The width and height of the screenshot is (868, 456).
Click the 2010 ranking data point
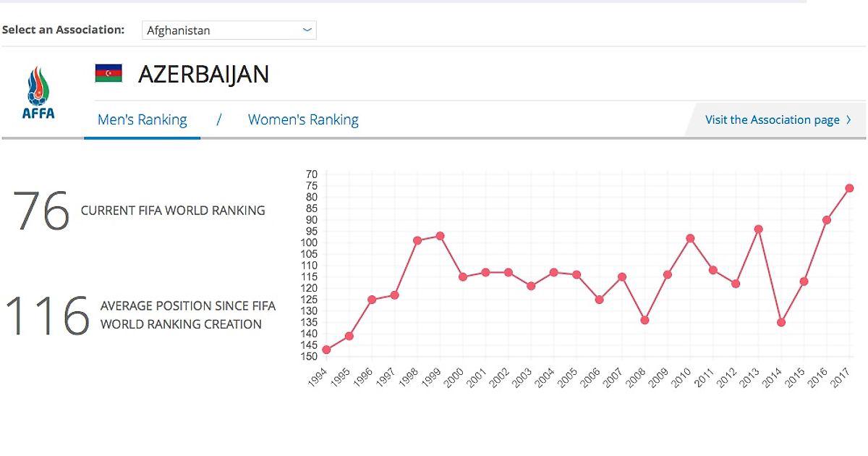click(690, 238)
